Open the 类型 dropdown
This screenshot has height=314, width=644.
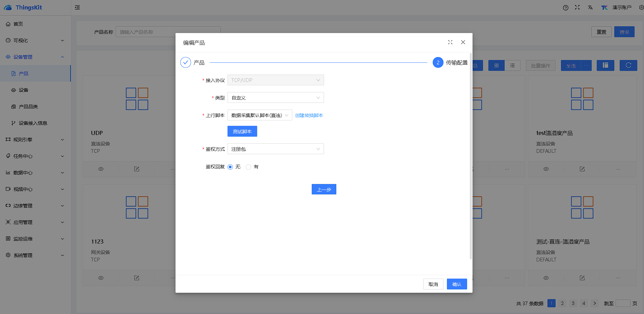click(x=275, y=98)
